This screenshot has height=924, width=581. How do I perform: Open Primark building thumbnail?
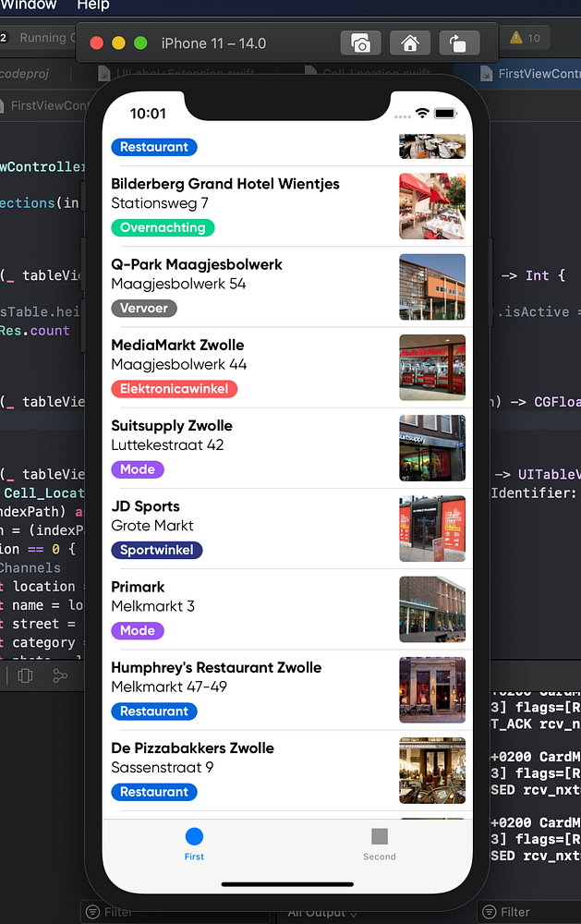coord(432,609)
